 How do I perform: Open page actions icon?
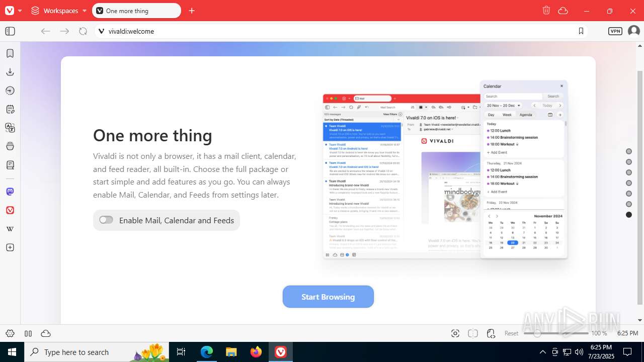(491, 333)
